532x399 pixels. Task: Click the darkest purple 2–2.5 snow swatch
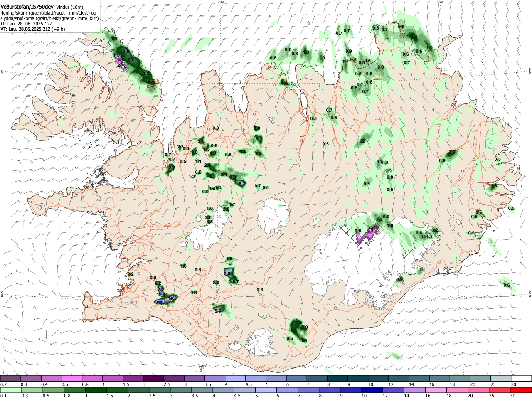pyautogui.click(x=153, y=378)
